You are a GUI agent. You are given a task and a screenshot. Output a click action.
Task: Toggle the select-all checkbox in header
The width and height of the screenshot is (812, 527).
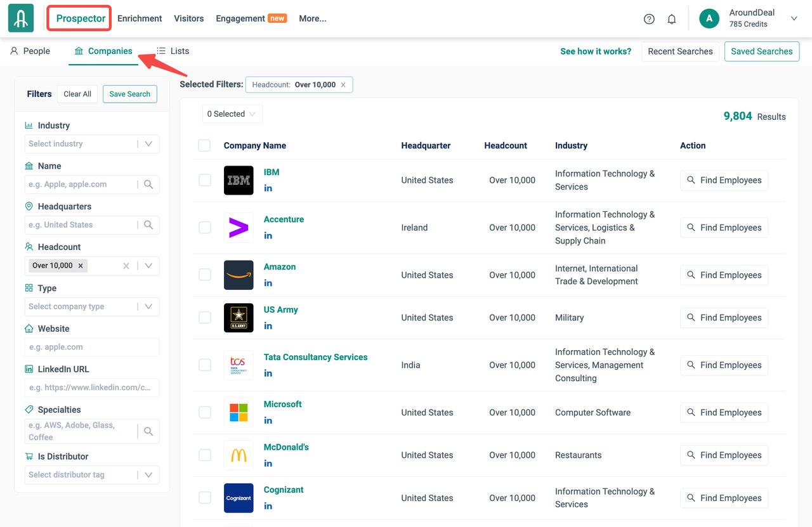coord(204,146)
